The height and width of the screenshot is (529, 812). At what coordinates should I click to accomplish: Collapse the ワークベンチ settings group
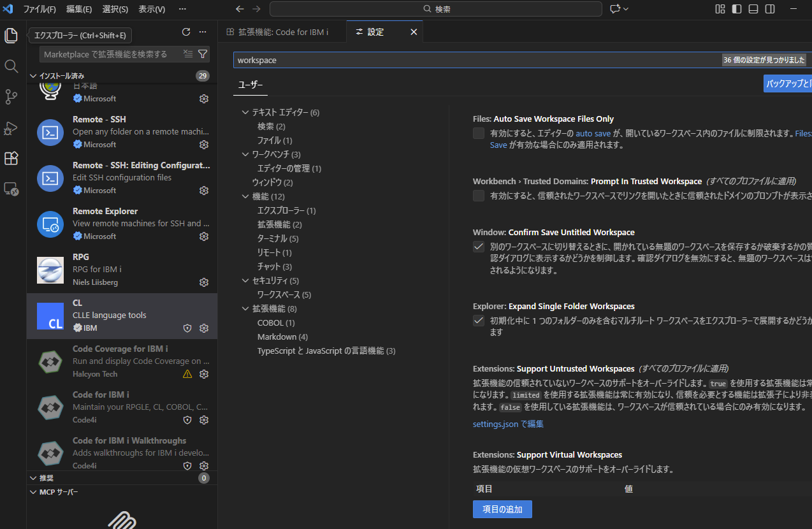pyautogui.click(x=245, y=154)
